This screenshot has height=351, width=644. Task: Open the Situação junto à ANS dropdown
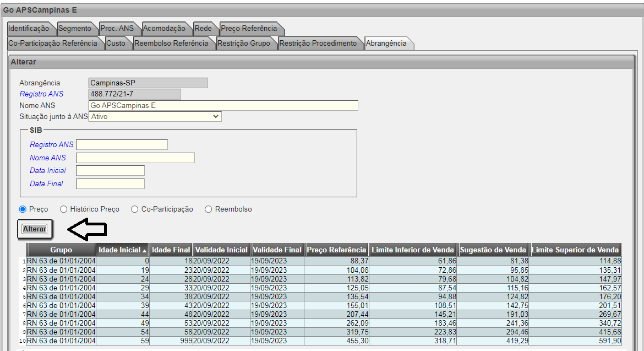click(x=155, y=116)
